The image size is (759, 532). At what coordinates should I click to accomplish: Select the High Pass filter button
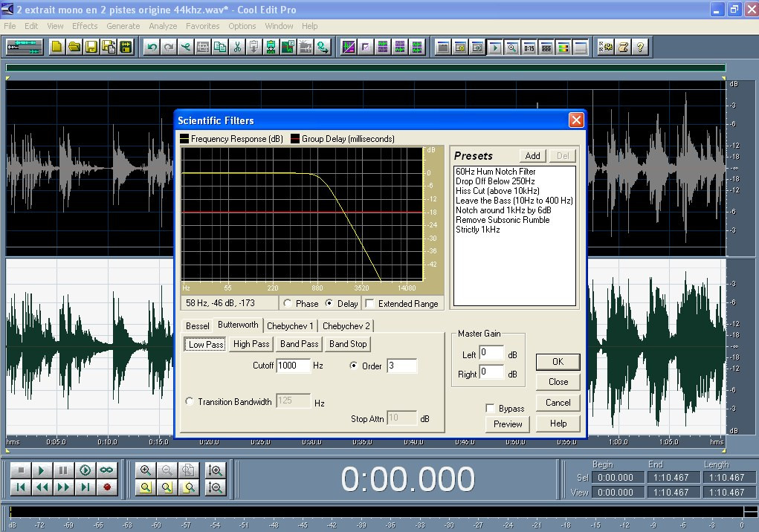pos(251,344)
